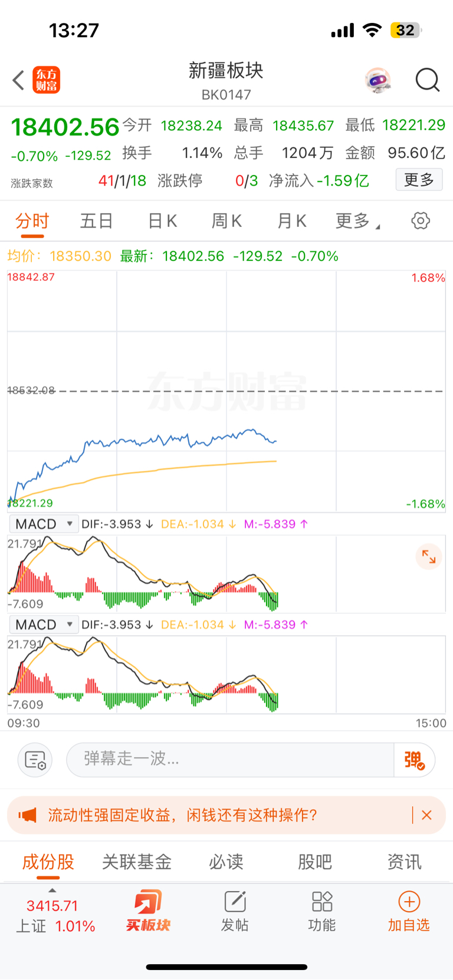The image size is (453, 980).
Task: Tap the robot assistant avatar icon
Action: [378, 80]
